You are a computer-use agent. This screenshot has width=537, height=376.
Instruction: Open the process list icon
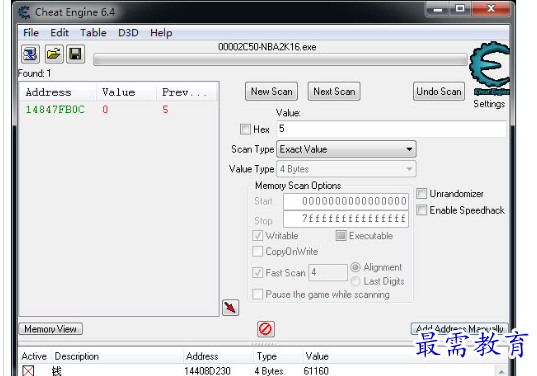pos(30,54)
